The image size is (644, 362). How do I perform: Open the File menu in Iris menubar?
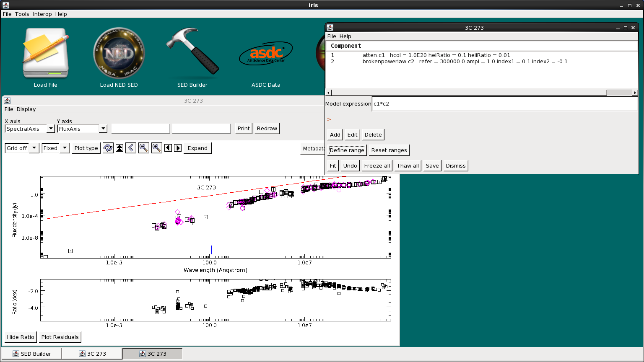pos(7,14)
